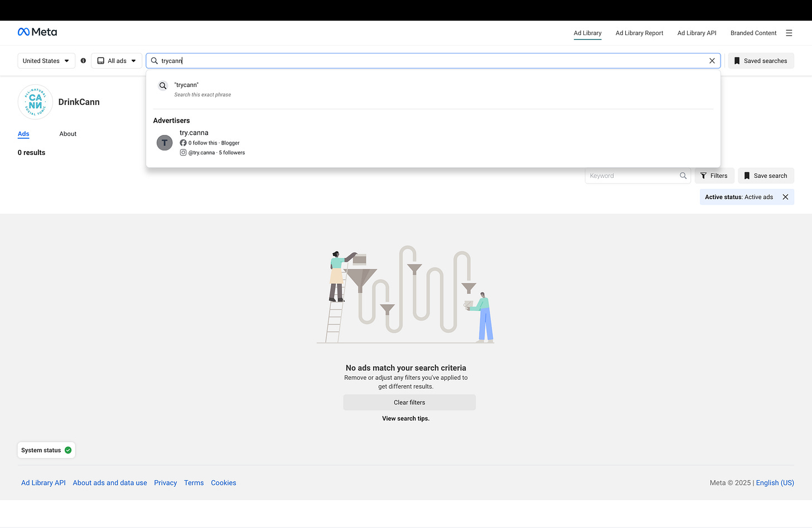Open View search tips link
The width and height of the screenshot is (812, 528).
[x=406, y=418]
